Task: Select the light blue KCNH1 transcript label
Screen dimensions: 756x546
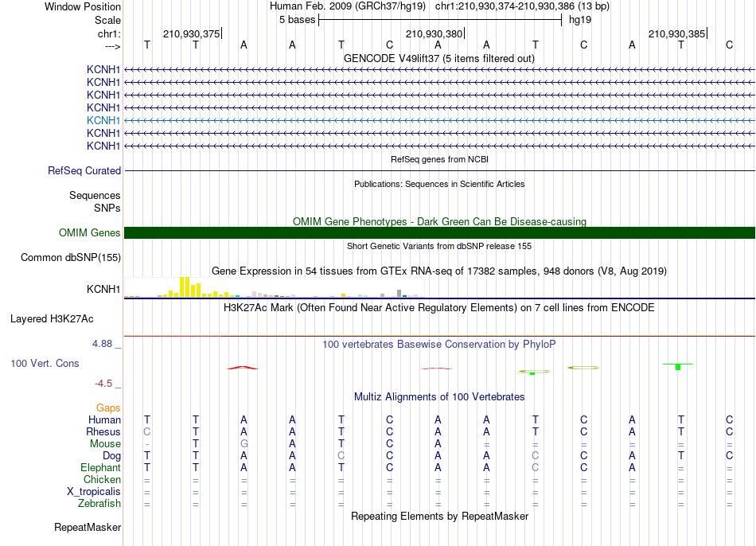Action: 103,120
